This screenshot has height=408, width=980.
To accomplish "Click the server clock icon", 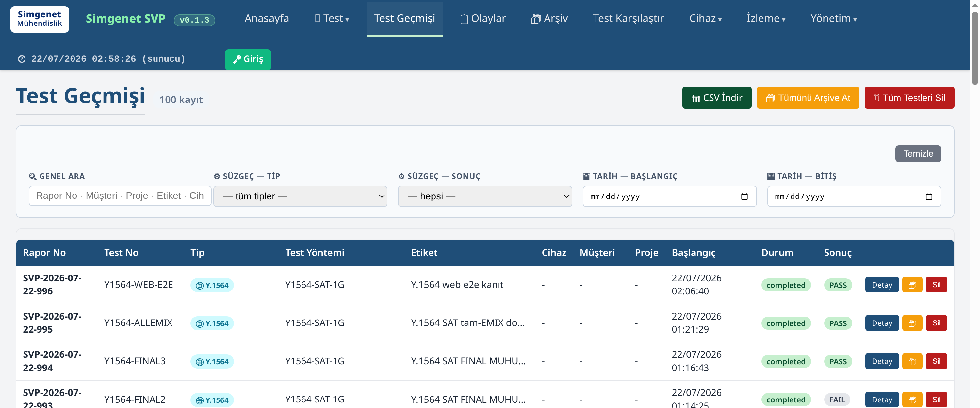I will tap(22, 59).
